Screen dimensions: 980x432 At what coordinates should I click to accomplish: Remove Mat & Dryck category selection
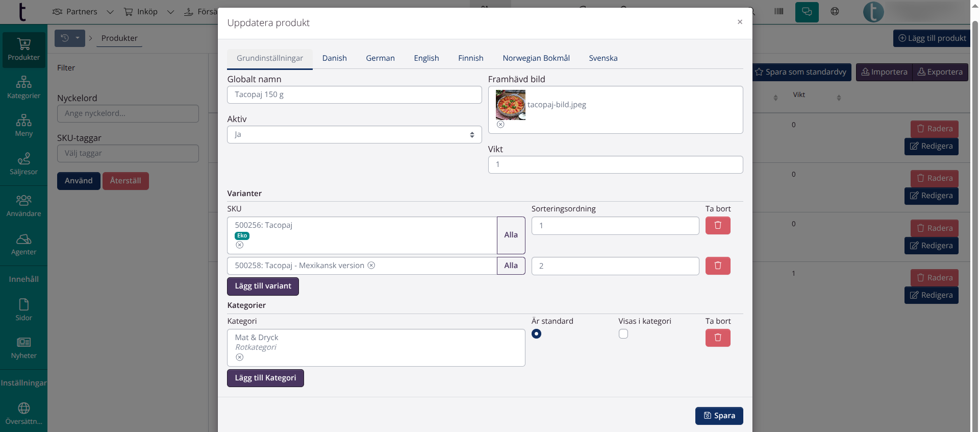[x=240, y=357]
